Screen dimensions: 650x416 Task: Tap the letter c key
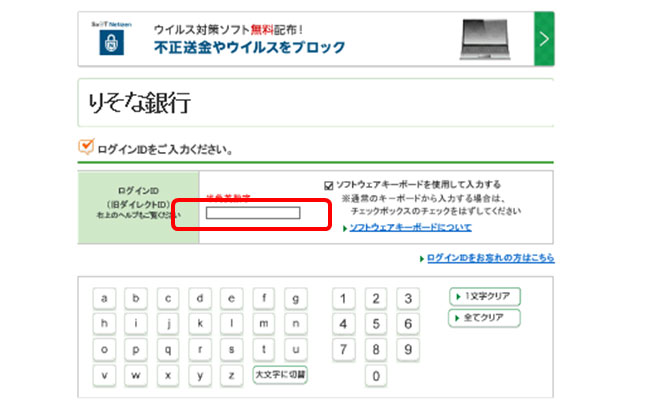(168, 298)
